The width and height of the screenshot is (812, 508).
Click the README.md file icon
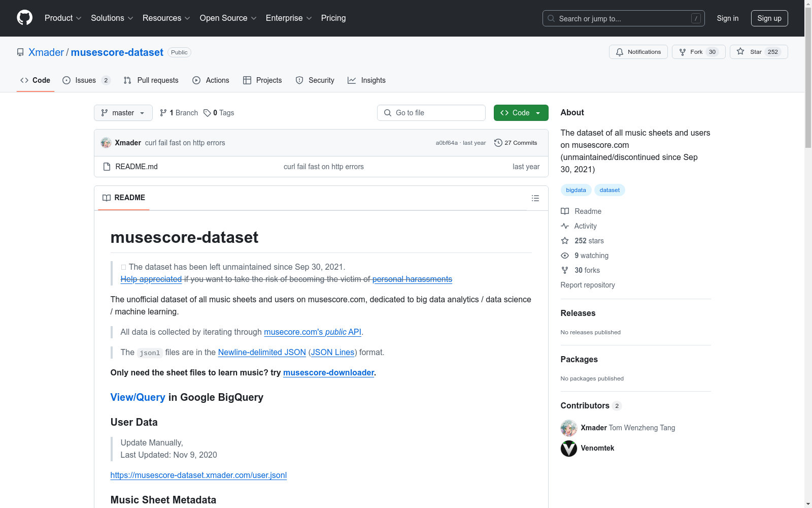pyautogui.click(x=107, y=167)
